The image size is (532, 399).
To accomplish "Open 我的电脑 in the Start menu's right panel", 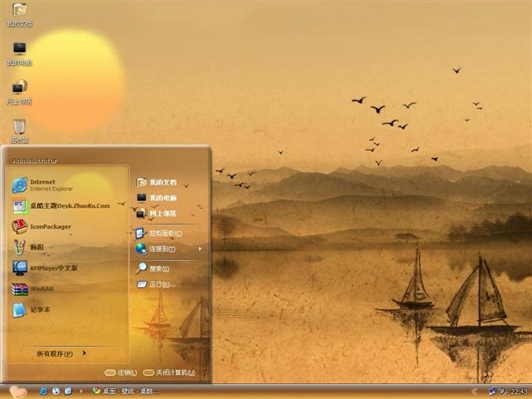I will point(157,198).
